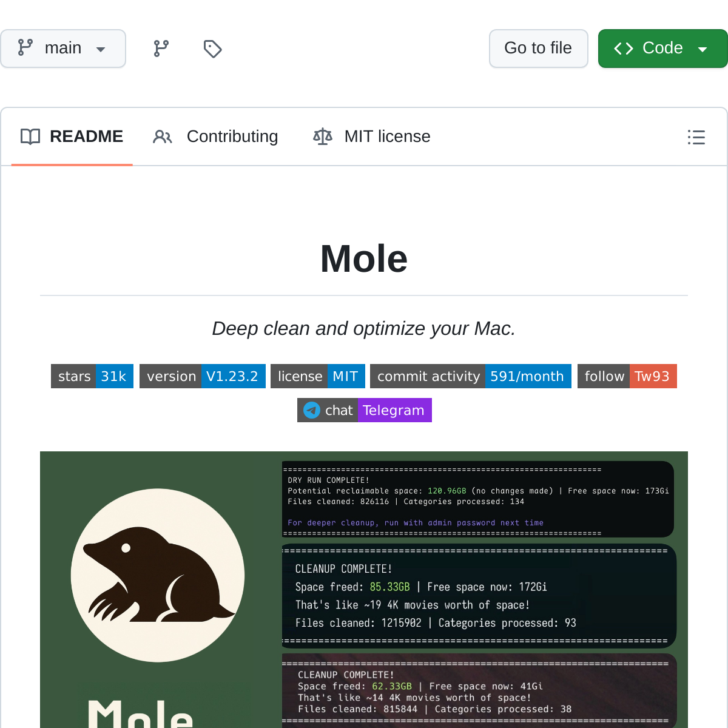Click the mole logo in the banner

pos(158,575)
